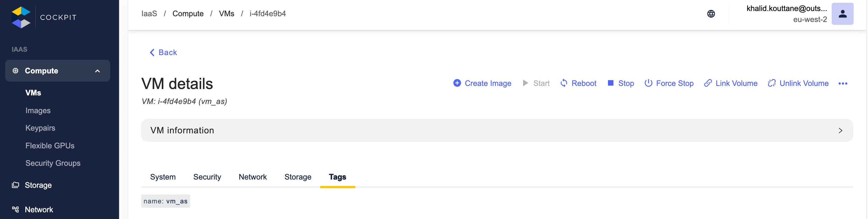Open the three-dots more actions menu

tap(842, 83)
